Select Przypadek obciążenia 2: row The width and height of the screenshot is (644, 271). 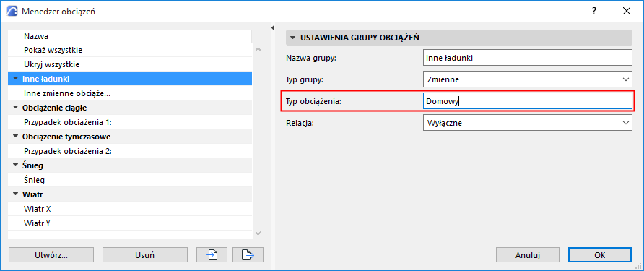point(130,151)
